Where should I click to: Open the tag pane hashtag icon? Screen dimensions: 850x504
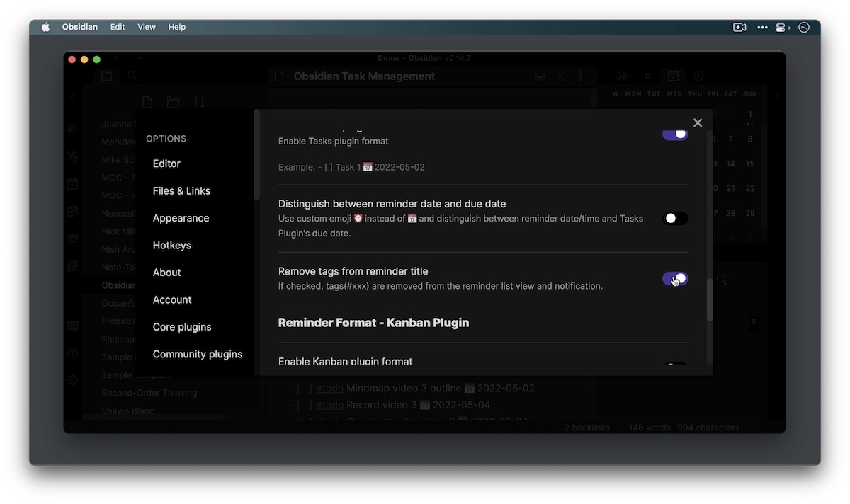pos(647,76)
